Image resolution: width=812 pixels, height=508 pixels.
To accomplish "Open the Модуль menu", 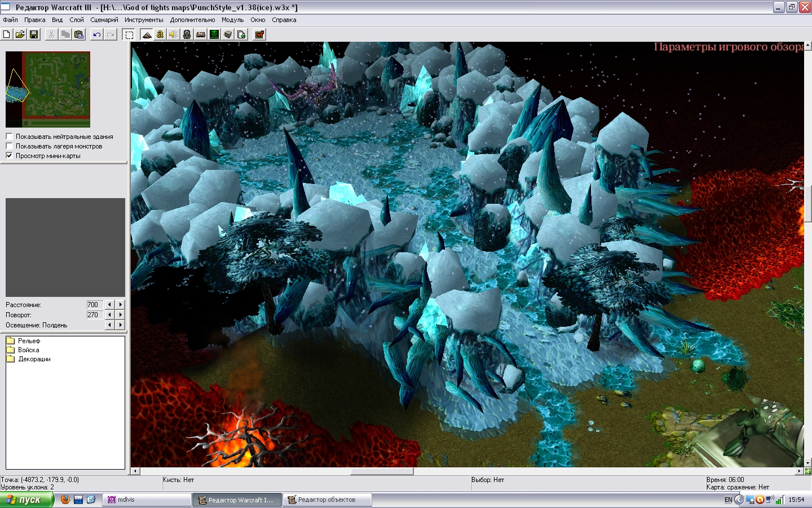I will coord(232,20).
